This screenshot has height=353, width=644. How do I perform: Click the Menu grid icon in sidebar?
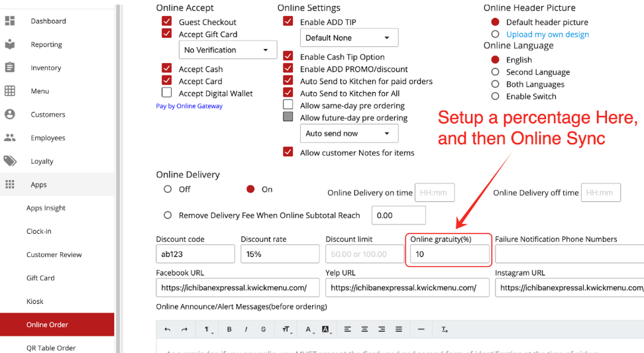click(x=10, y=91)
